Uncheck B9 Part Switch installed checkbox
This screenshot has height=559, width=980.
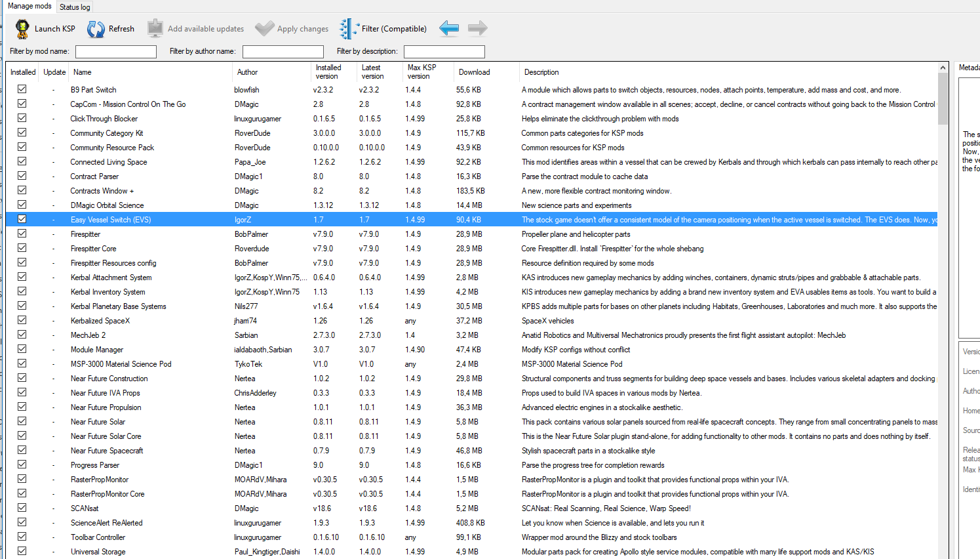pos(22,89)
